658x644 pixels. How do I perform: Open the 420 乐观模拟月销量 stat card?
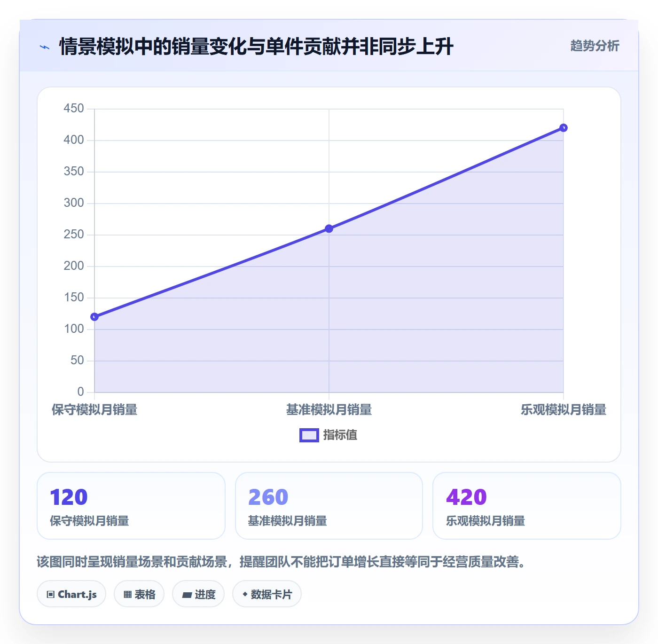click(x=527, y=506)
